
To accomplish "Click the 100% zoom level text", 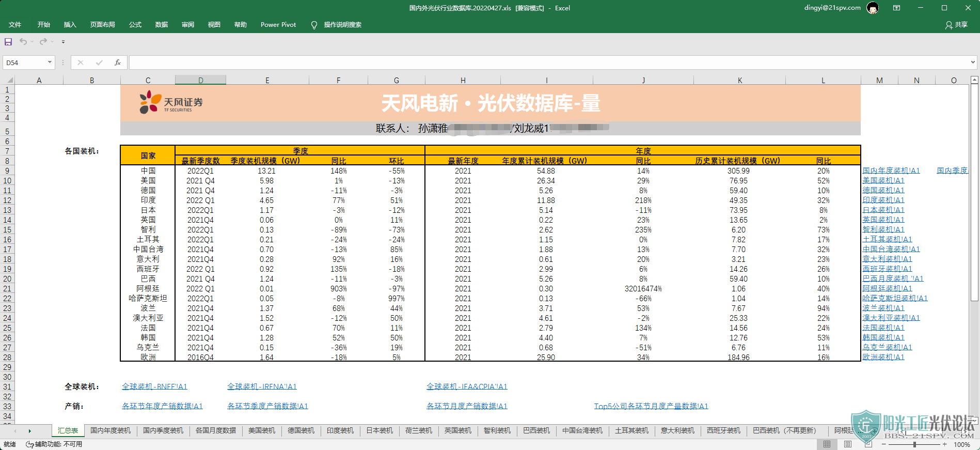I will click(961, 444).
